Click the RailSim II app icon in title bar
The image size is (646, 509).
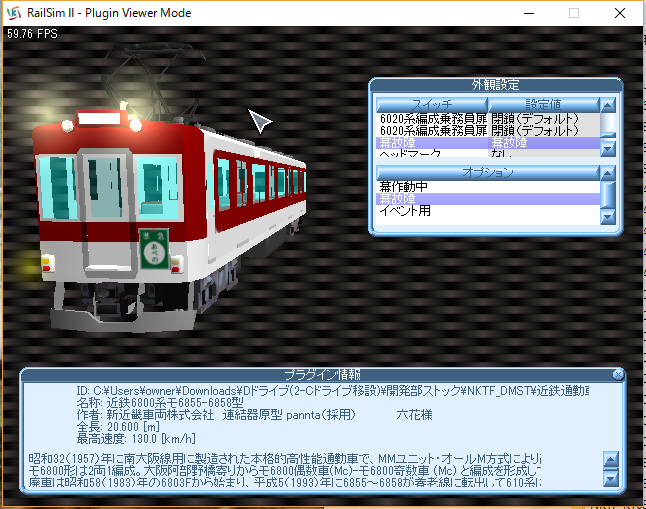(14, 13)
